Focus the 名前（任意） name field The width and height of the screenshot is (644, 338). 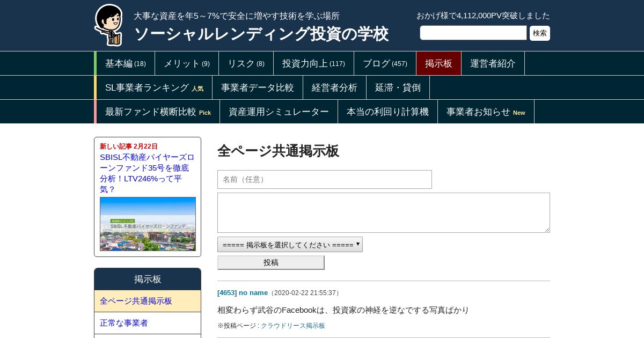pyautogui.click(x=325, y=179)
